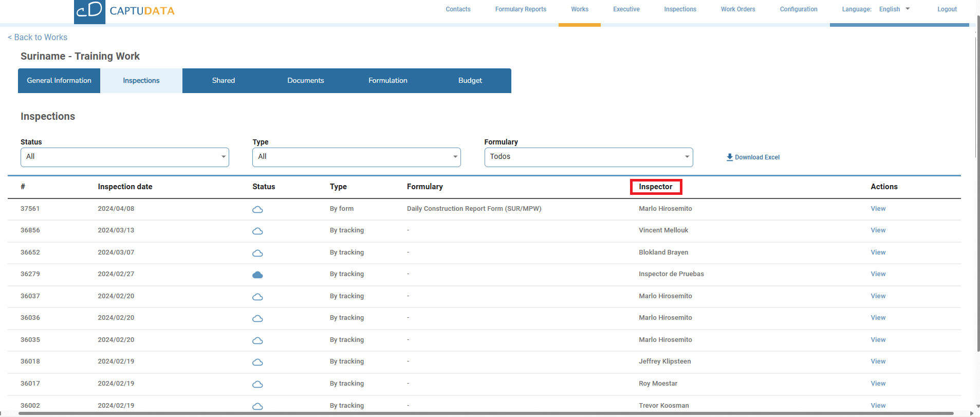The width and height of the screenshot is (980, 417).
Task: Open the Status filter dropdown
Action: pyautogui.click(x=125, y=157)
